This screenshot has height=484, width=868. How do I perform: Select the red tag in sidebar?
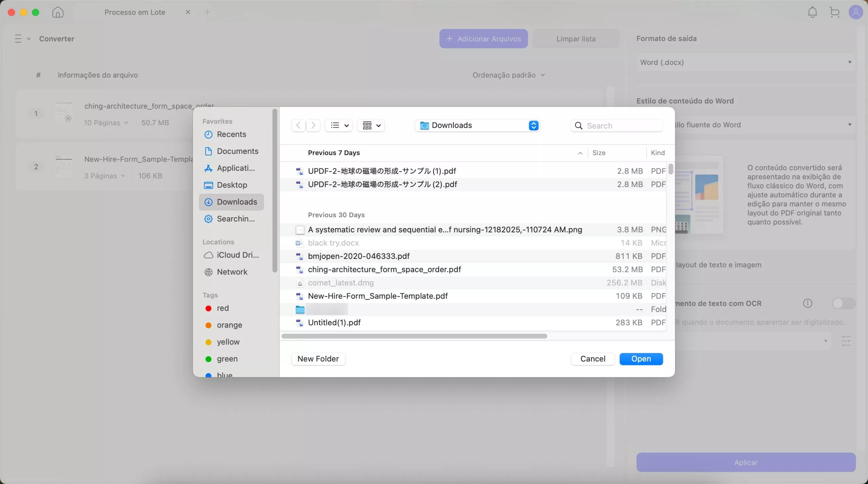pos(222,308)
